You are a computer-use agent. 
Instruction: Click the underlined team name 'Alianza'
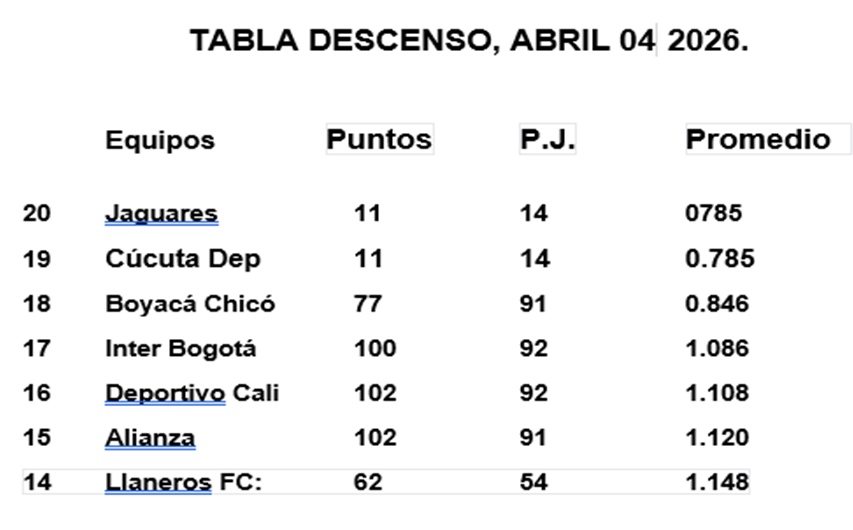(150, 438)
